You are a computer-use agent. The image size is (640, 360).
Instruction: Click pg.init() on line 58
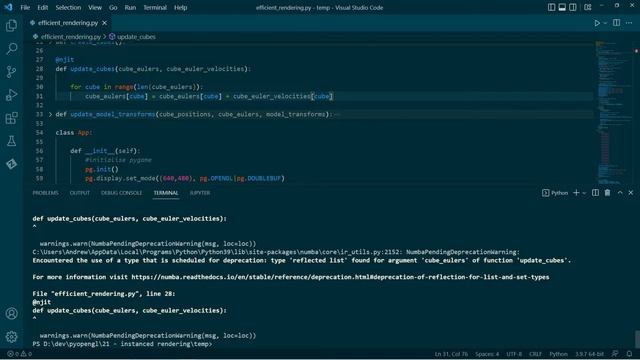pos(102,169)
